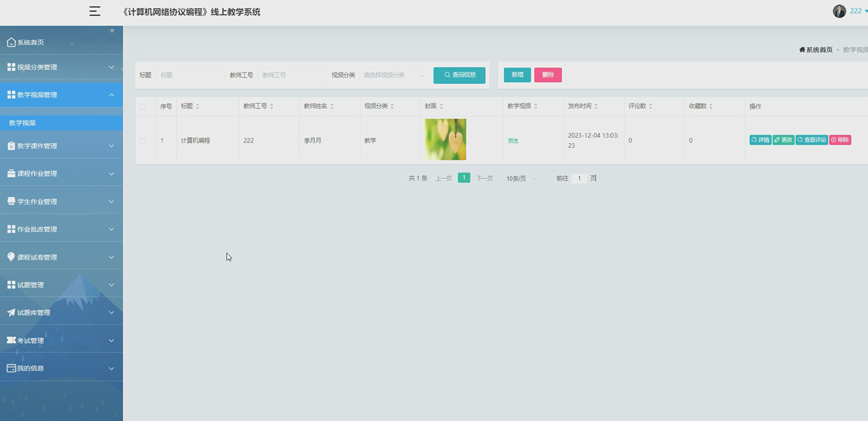Expand 课程作业管理 menu chevron

tap(111, 174)
